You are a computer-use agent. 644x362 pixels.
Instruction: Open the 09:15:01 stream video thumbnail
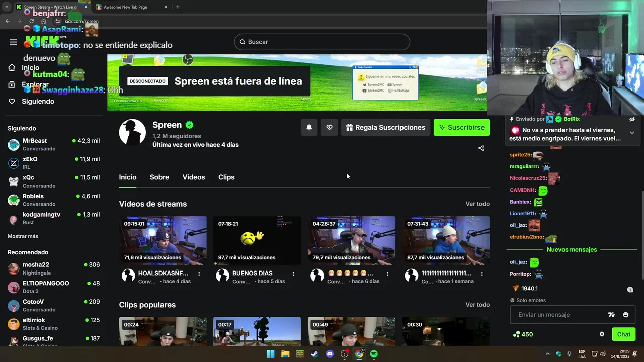click(x=163, y=241)
